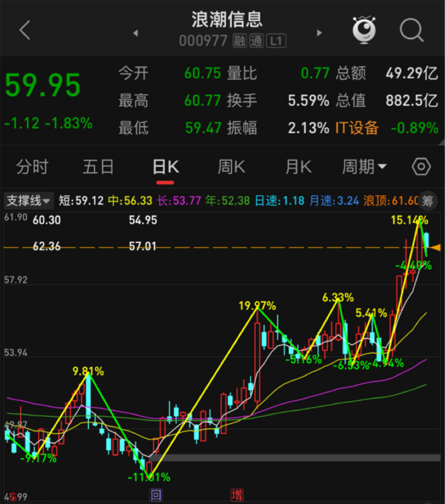
Task: Tap the 最高 value 60.77
Action: coord(203,100)
